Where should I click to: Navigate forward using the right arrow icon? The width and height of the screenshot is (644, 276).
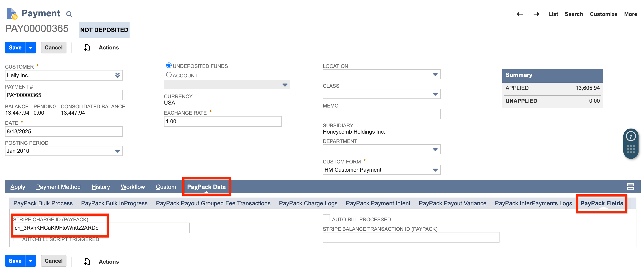(536, 14)
